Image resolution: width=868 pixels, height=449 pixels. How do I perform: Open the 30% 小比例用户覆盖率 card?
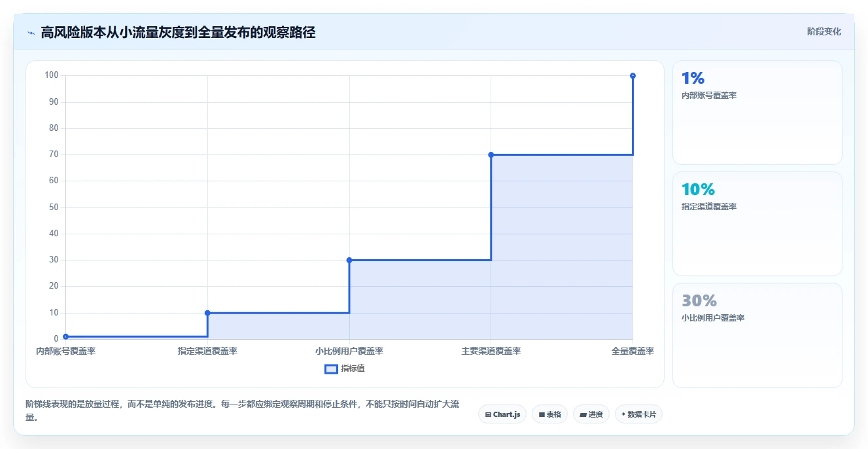(x=757, y=335)
